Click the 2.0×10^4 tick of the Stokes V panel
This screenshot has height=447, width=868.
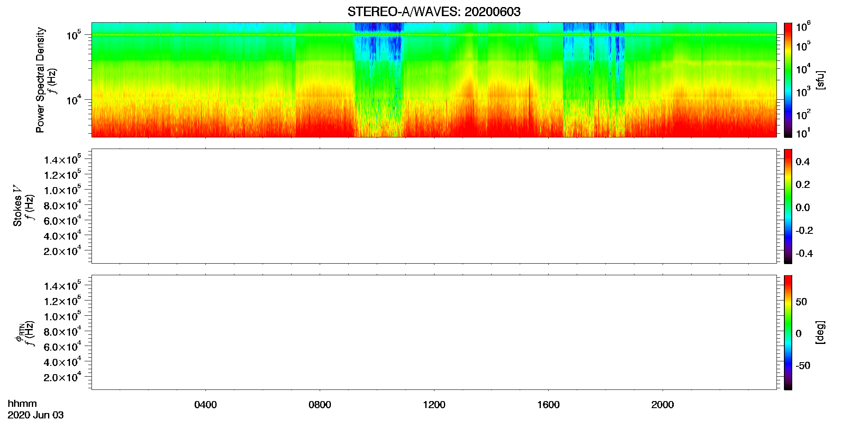(x=63, y=251)
